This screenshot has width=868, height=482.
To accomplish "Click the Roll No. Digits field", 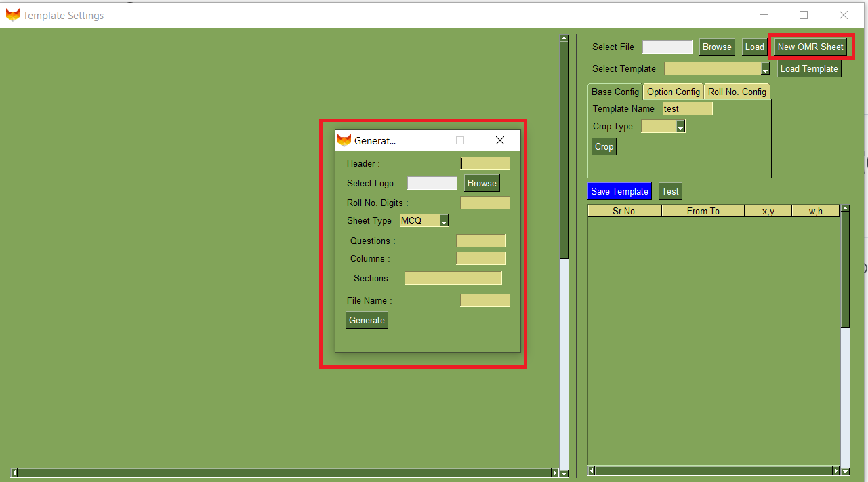I will 485,203.
